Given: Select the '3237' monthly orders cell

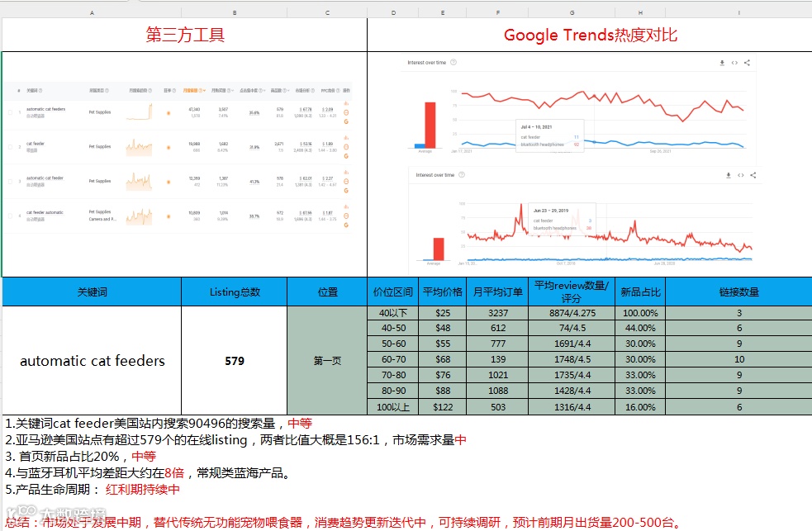Looking at the screenshot, I should (x=497, y=313).
